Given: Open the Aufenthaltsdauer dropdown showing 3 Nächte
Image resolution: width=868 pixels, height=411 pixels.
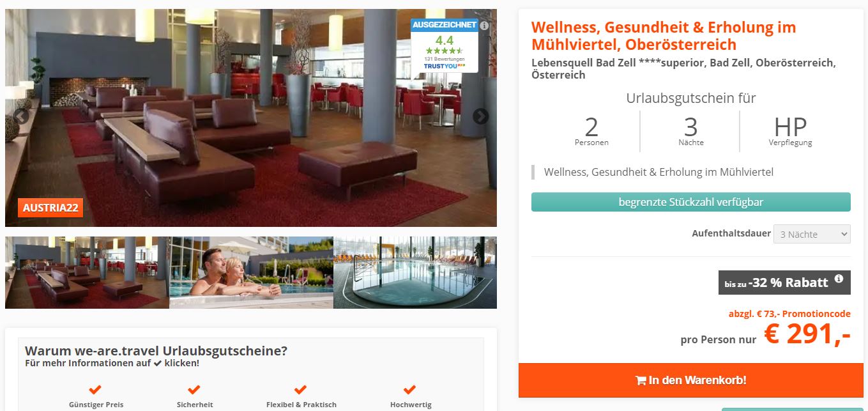Looking at the screenshot, I should [812, 234].
